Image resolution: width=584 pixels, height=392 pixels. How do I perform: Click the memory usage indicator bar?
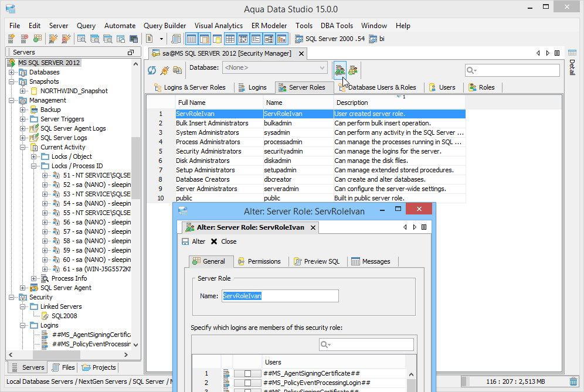point(514,381)
